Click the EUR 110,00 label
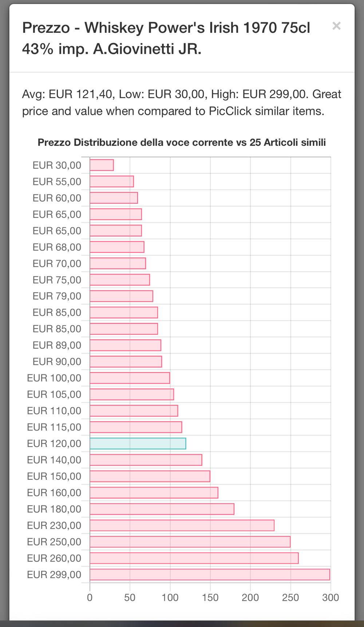364x627 pixels. [54, 411]
